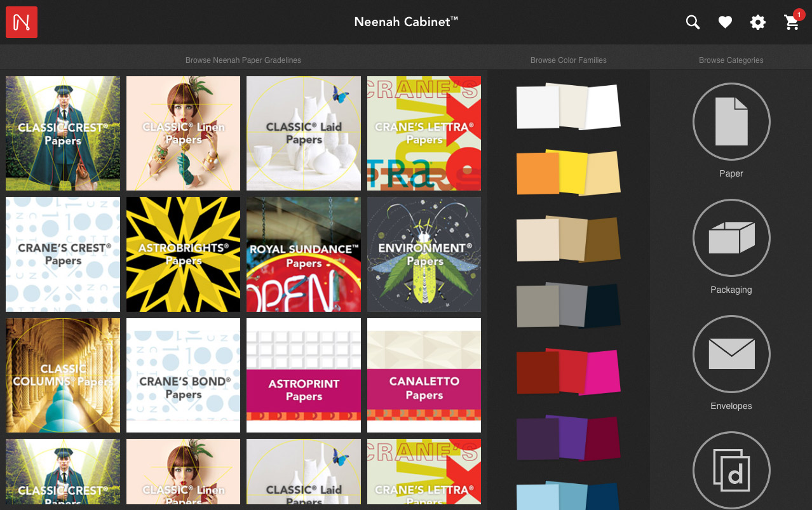Select the Paper category icon

pyautogui.click(x=731, y=121)
